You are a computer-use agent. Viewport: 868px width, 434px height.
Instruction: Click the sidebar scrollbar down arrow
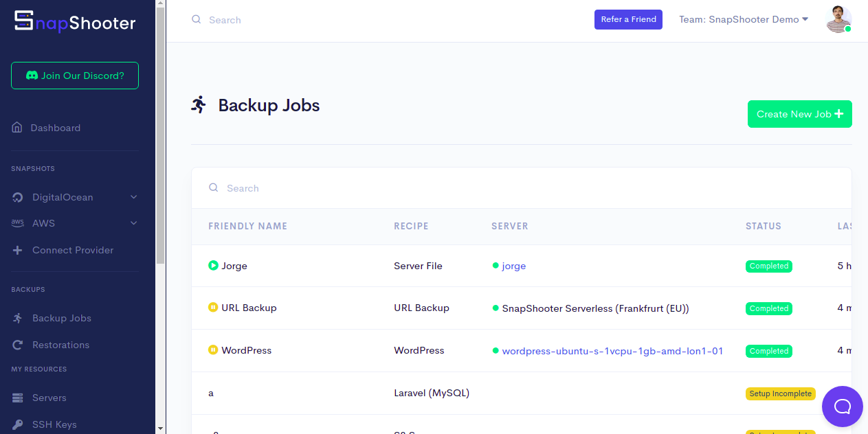pos(161,429)
